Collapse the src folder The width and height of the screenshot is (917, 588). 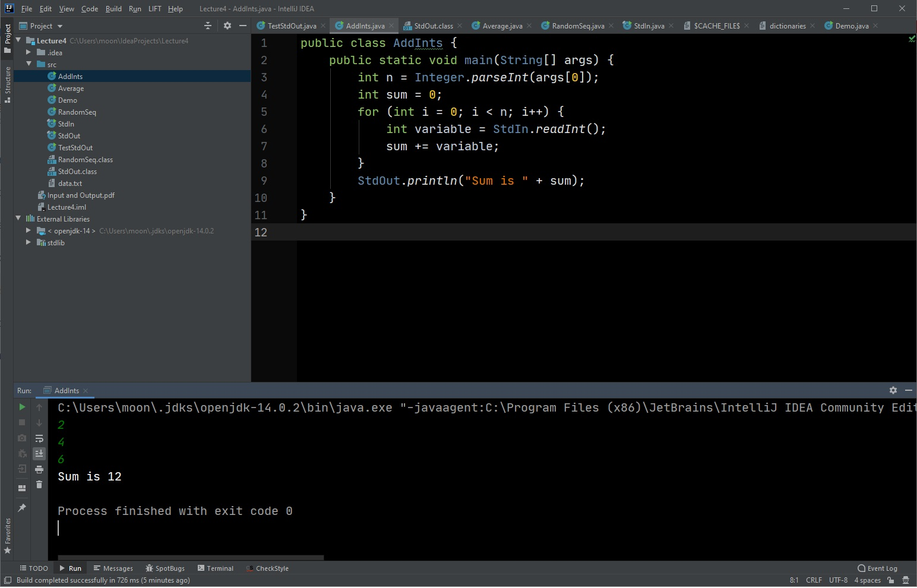point(28,64)
